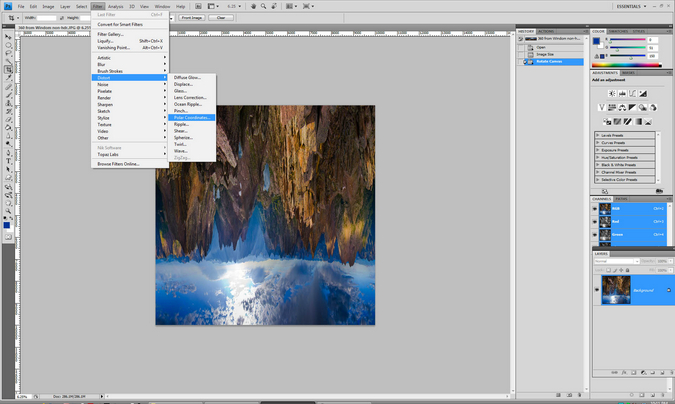Click the Vibrance adjustment icon
675x404 pixels.
[603, 107]
